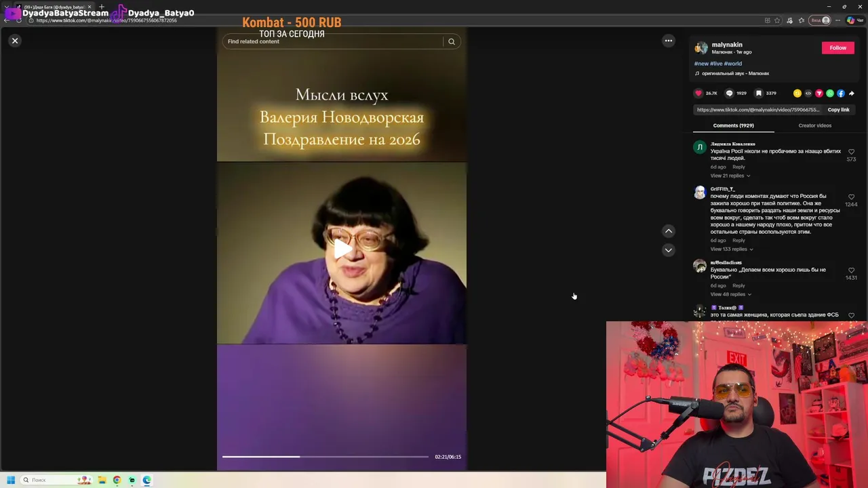Add page to favorites with star icon
Screen dimensions: 868x488
point(777,20)
